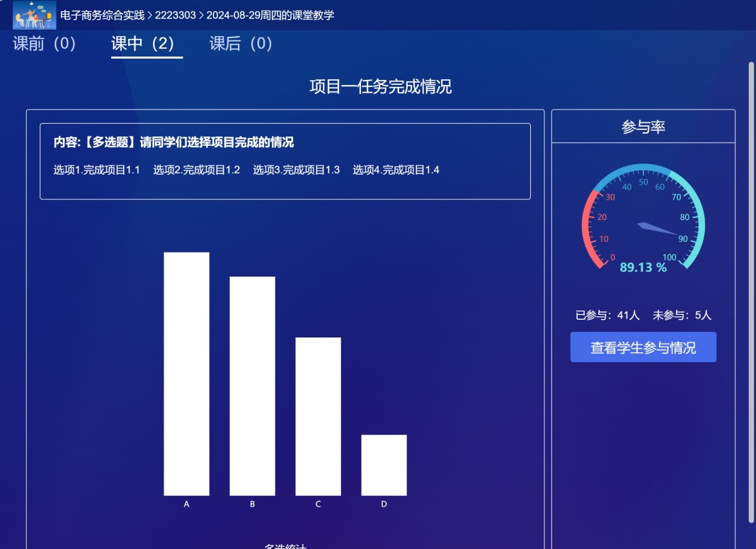Open the 电子商务综合实践 breadcrumb link
Image resolution: width=756 pixels, height=549 pixels.
[x=102, y=16]
